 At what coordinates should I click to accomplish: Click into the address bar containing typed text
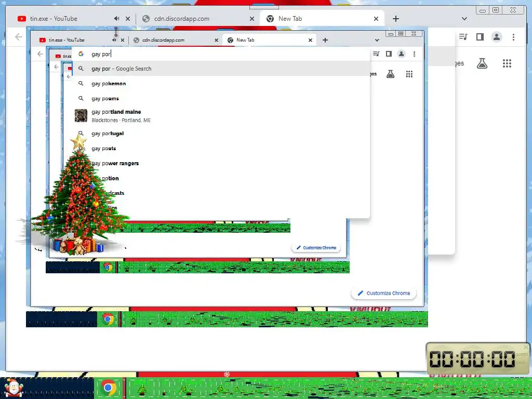[x=220, y=54]
